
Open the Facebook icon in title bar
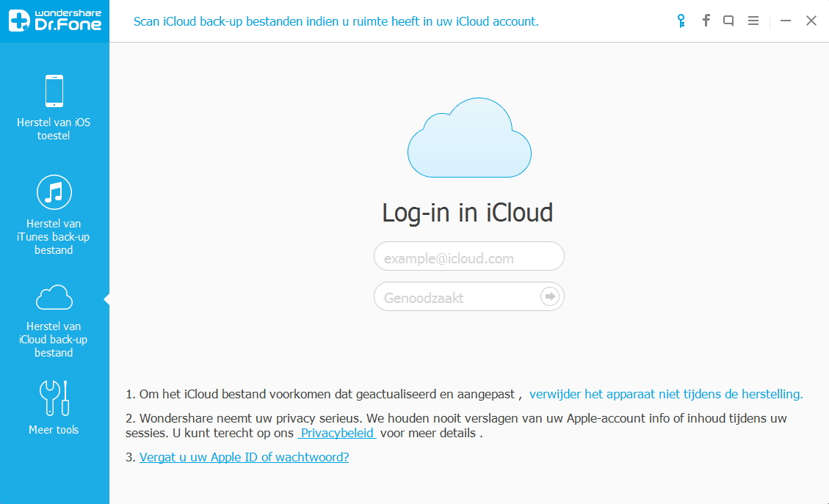[x=706, y=21]
